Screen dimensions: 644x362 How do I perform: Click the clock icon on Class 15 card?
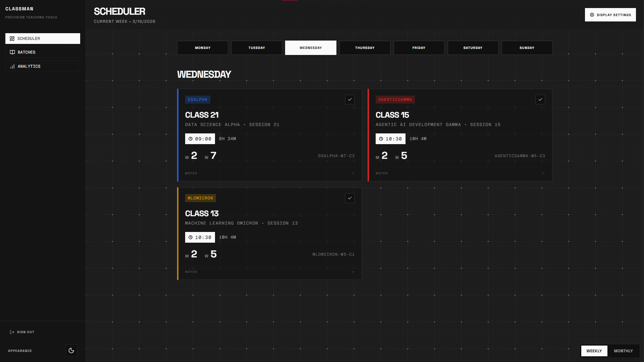[381, 138]
